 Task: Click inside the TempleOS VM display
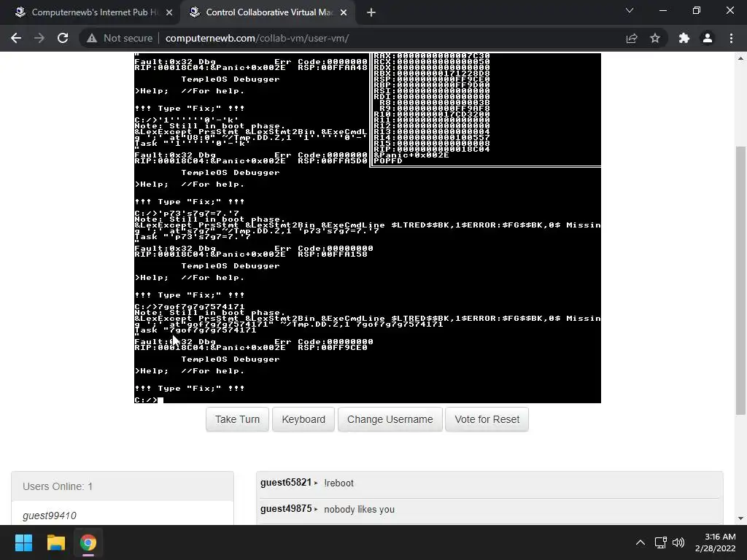tap(368, 227)
